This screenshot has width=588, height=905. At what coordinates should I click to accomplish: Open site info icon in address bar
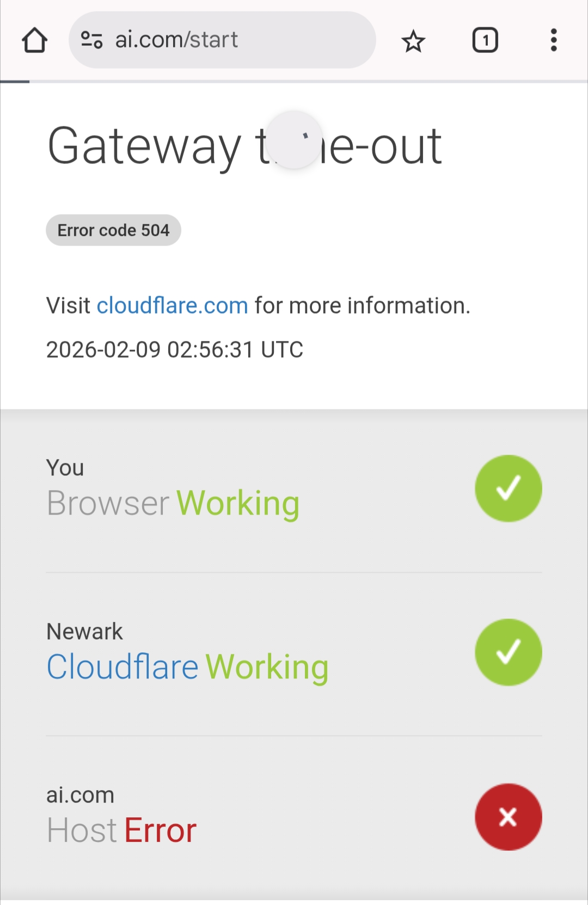(x=91, y=40)
